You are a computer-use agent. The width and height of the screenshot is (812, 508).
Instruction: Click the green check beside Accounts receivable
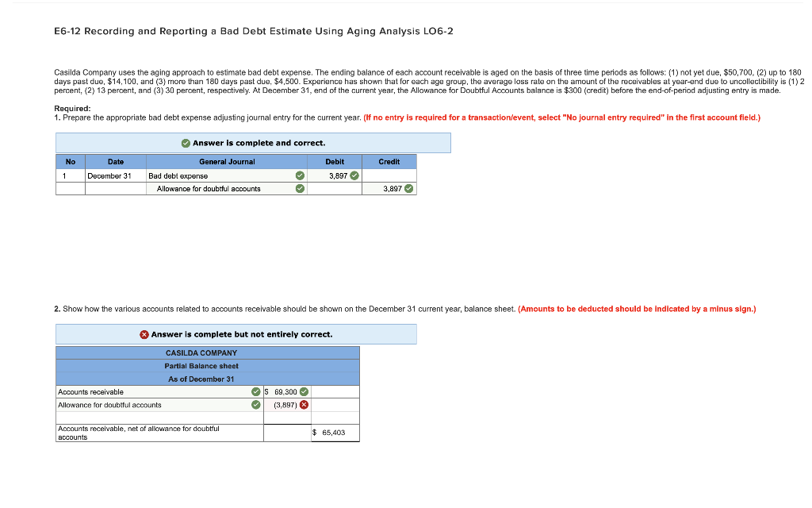coord(255,391)
